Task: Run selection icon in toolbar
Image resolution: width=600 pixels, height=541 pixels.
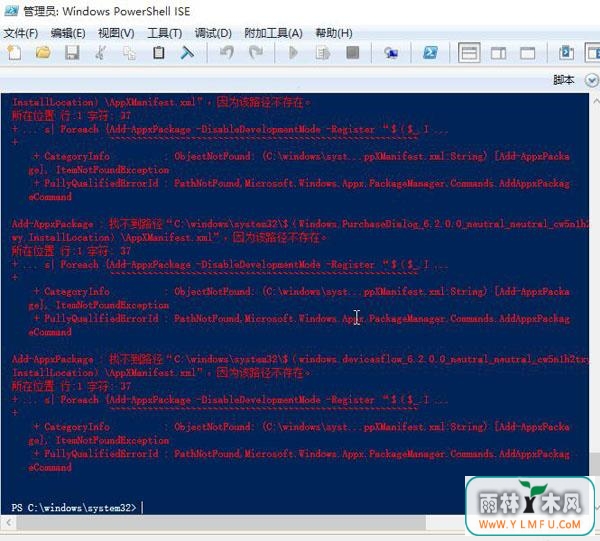Action: 323,52
